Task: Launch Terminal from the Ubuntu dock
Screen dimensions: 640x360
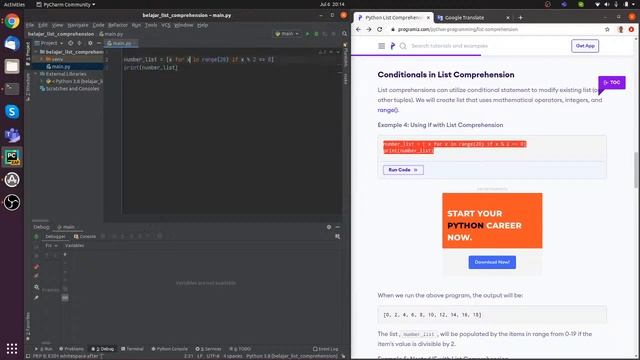Action: coord(12,89)
